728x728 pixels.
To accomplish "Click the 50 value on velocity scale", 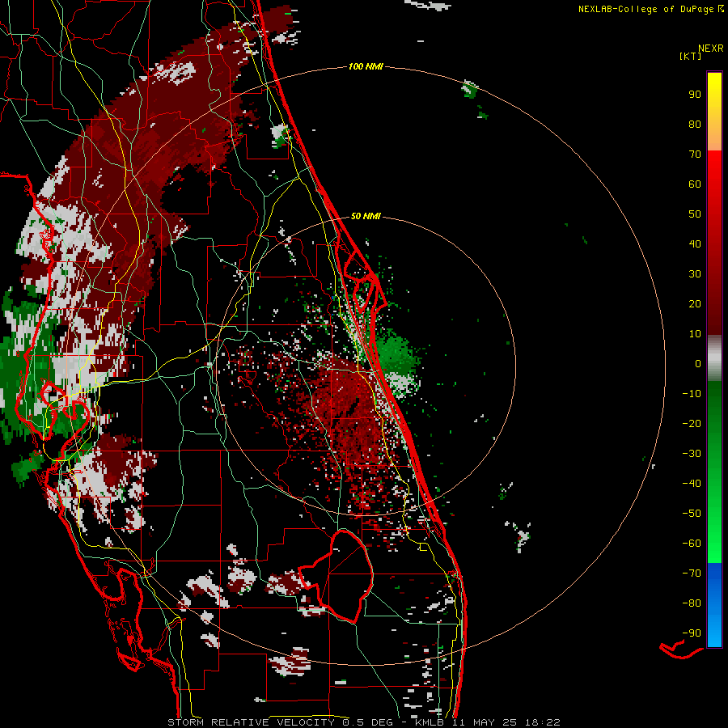I will coord(695,214).
